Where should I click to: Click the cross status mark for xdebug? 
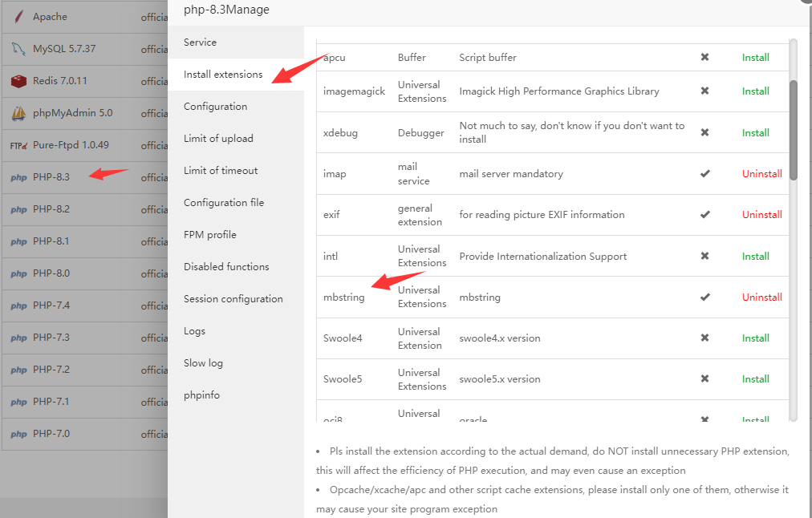[704, 132]
